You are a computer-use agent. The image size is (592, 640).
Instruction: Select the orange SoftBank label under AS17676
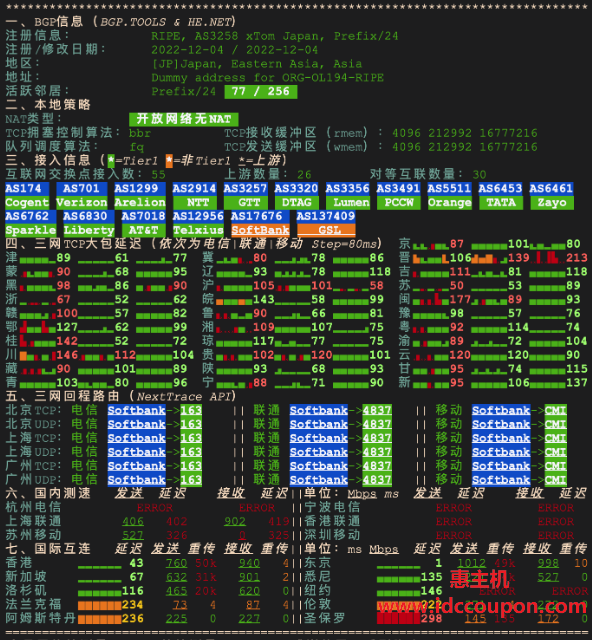260,230
